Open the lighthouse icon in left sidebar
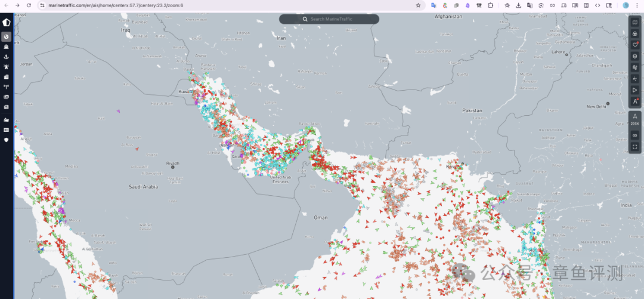 6,67
